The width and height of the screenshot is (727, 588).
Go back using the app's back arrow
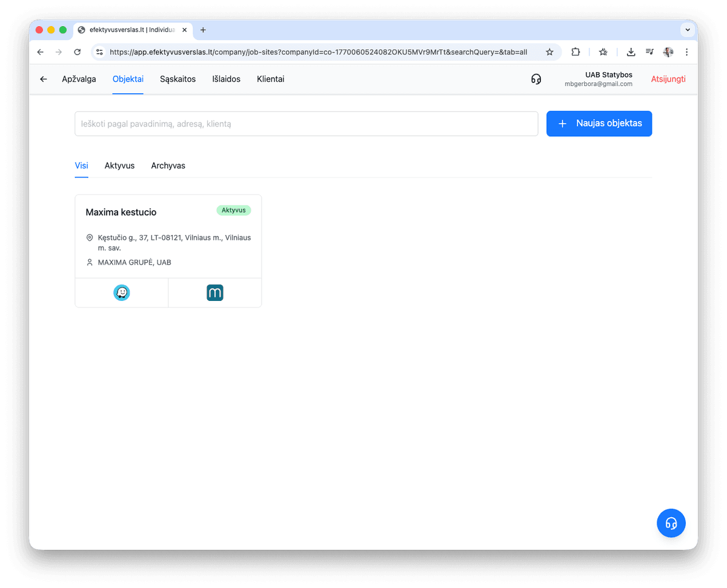click(44, 79)
